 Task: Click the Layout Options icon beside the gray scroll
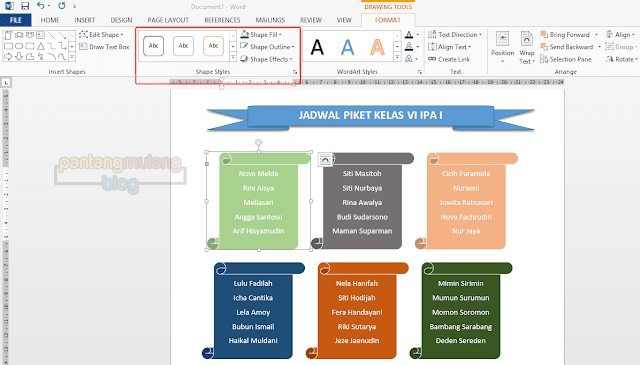click(x=325, y=159)
